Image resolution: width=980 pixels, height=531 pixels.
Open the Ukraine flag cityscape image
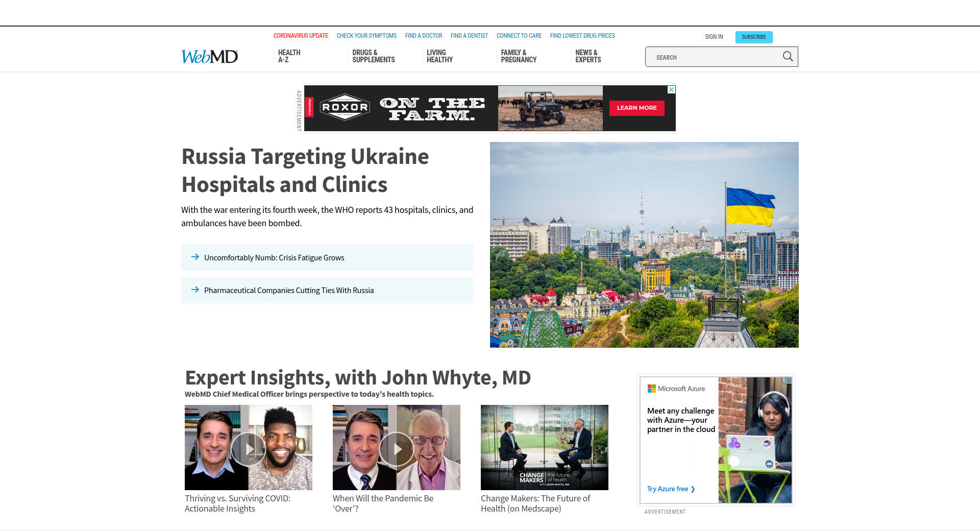644,245
